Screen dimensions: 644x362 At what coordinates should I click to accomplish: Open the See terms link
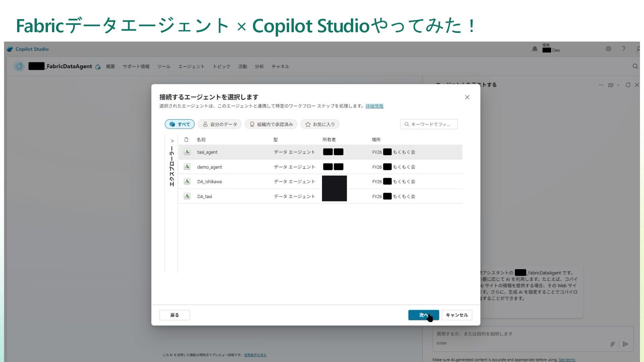567,360
